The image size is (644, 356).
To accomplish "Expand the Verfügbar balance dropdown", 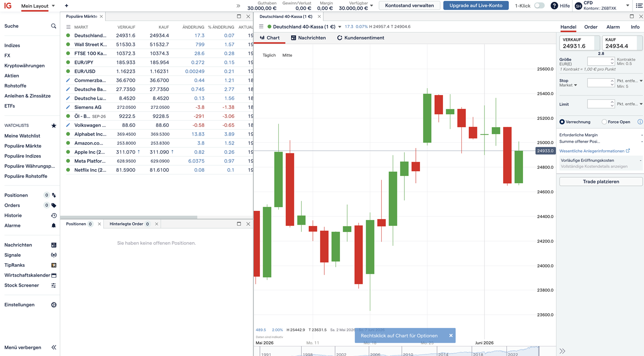I will pos(371,6).
